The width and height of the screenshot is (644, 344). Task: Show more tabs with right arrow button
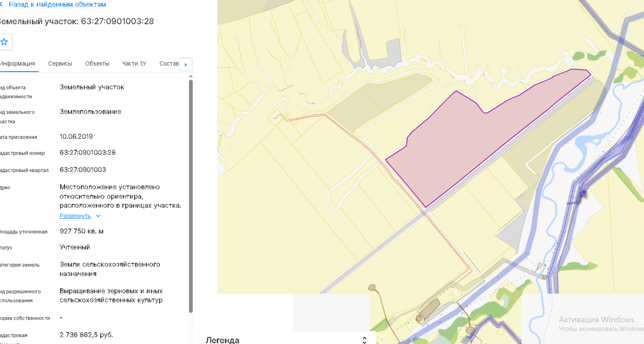coord(186,65)
